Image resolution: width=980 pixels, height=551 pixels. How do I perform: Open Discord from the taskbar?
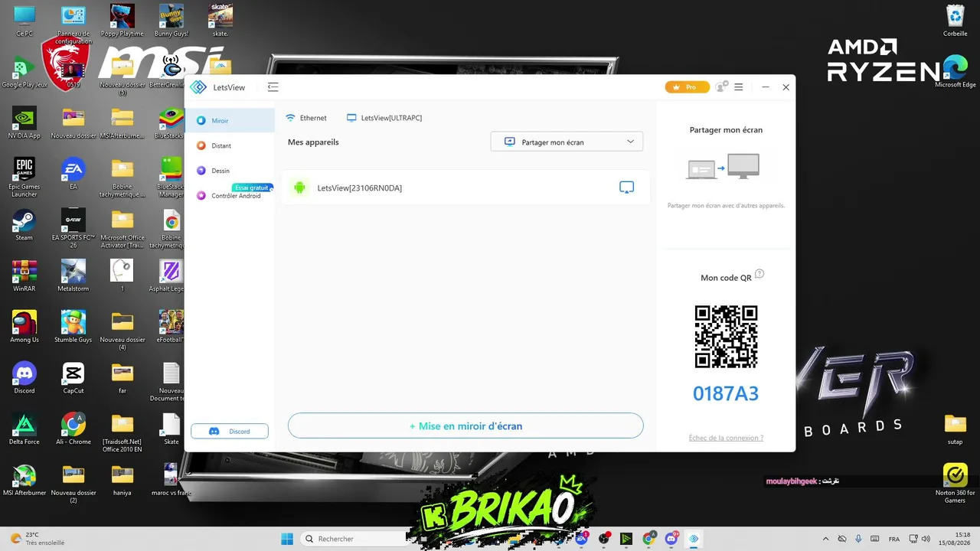671,539
